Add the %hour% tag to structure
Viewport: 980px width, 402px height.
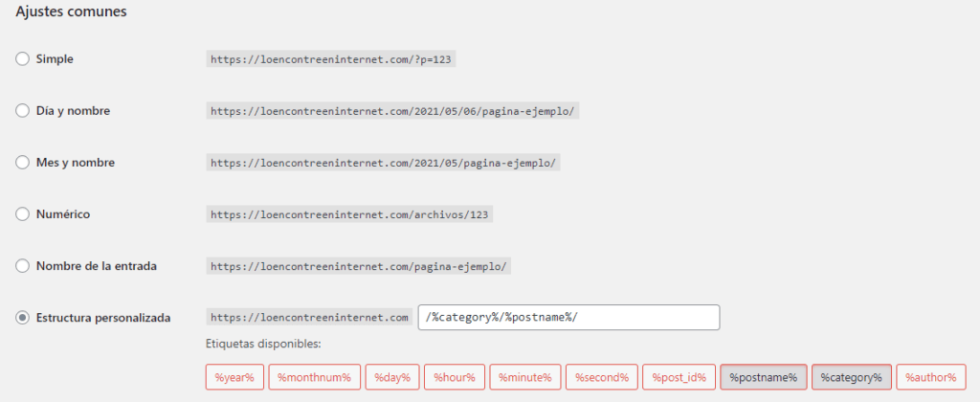point(454,378)
